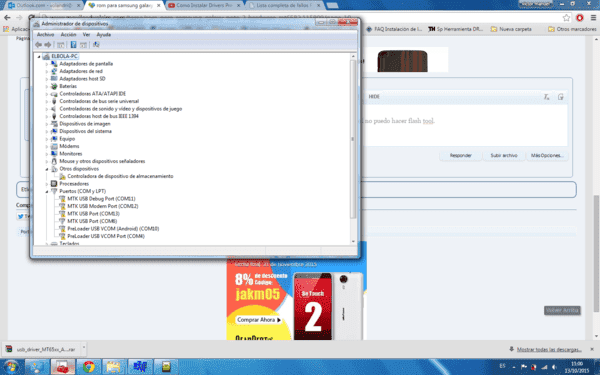
Task: Click the Procesadores chip icon
Action: tap(54, 184)
